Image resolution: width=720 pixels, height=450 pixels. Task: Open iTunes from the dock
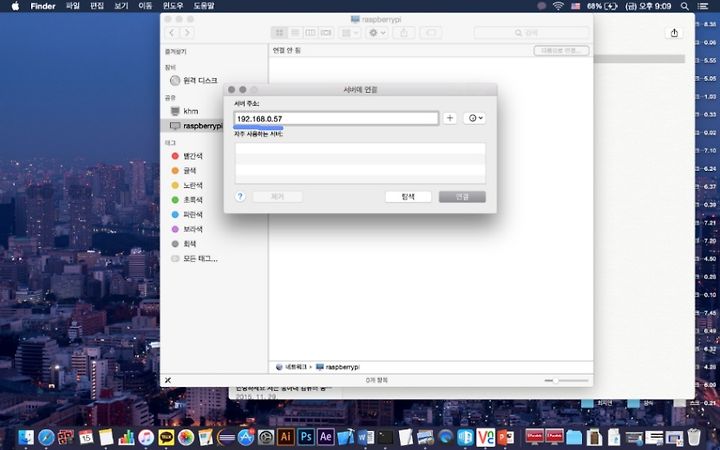point(146,437)
